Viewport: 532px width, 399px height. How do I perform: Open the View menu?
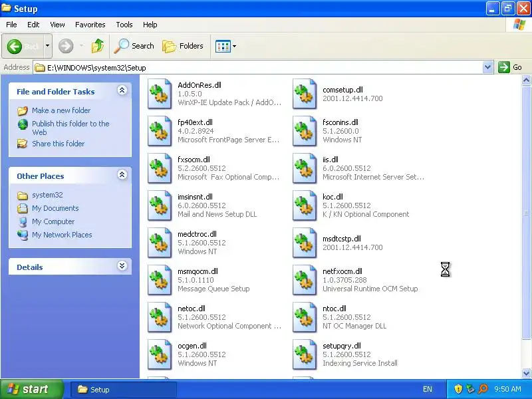pos(57,25)
